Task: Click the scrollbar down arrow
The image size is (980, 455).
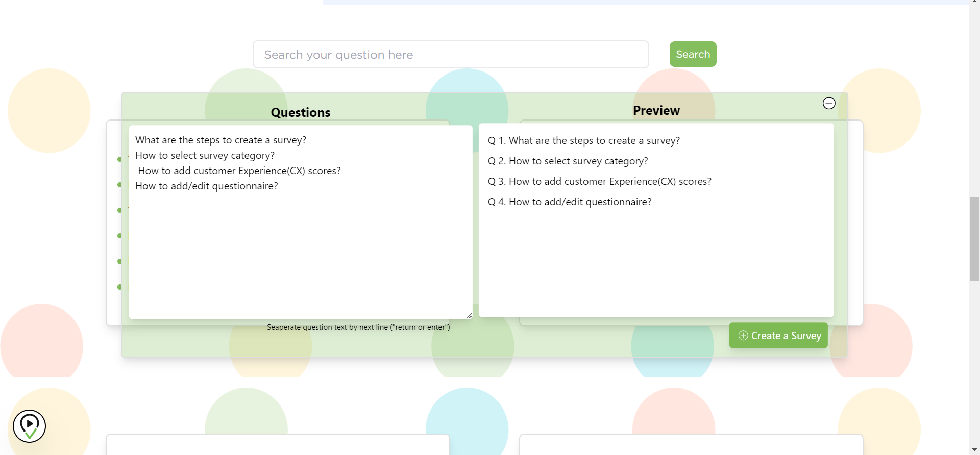Action: click(x=974, y=449)
